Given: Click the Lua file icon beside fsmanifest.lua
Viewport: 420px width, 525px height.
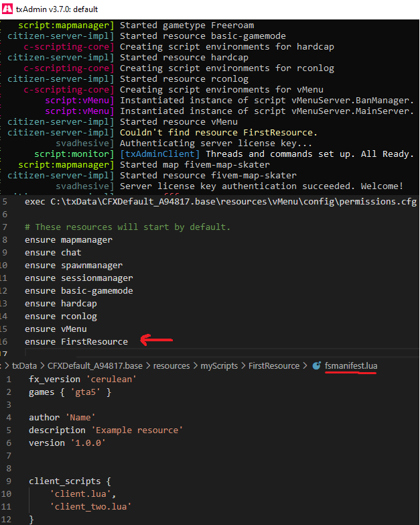Looking at the screenshot, I should click(x=316, y=365).
